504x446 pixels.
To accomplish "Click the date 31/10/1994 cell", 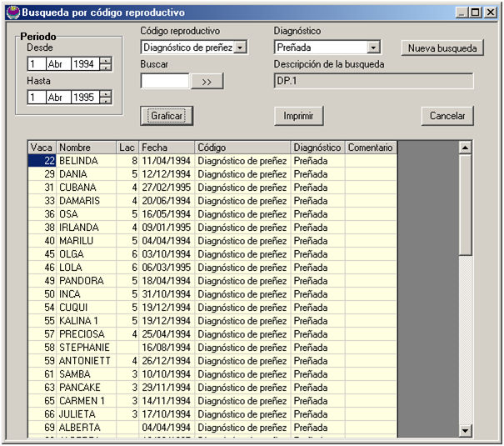I will tap(167, 294).
